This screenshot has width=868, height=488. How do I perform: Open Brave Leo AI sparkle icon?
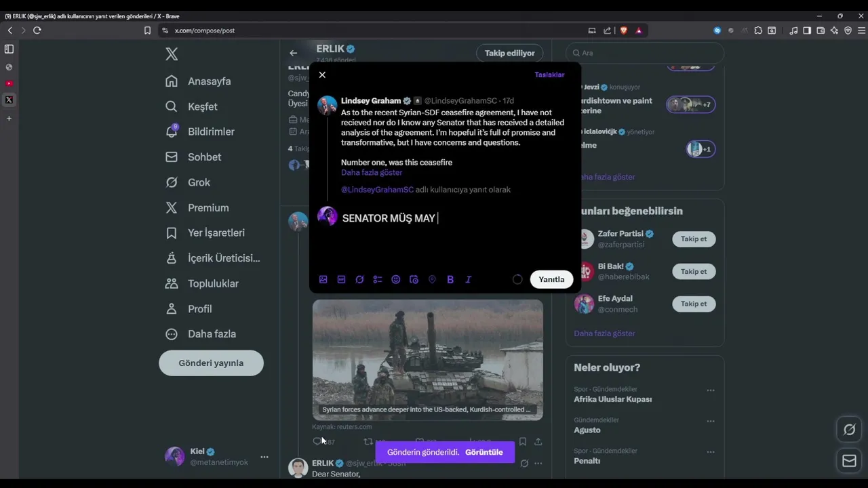[x=835, y=30]
